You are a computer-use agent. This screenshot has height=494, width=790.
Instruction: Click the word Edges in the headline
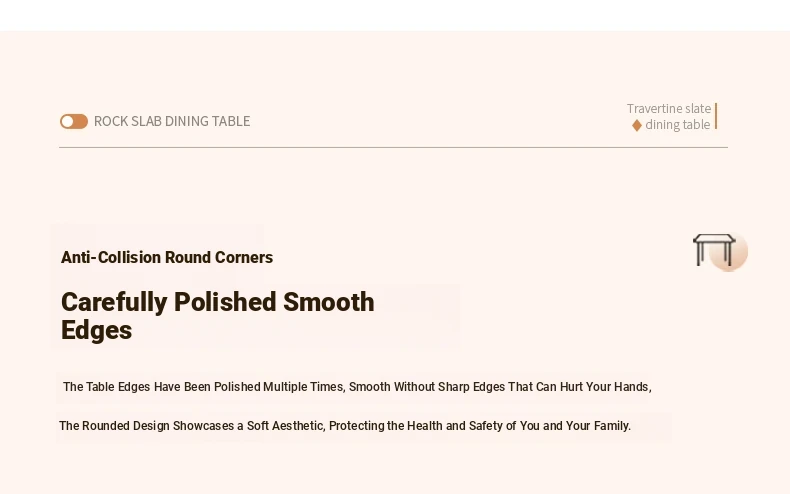tap(96, 331)
